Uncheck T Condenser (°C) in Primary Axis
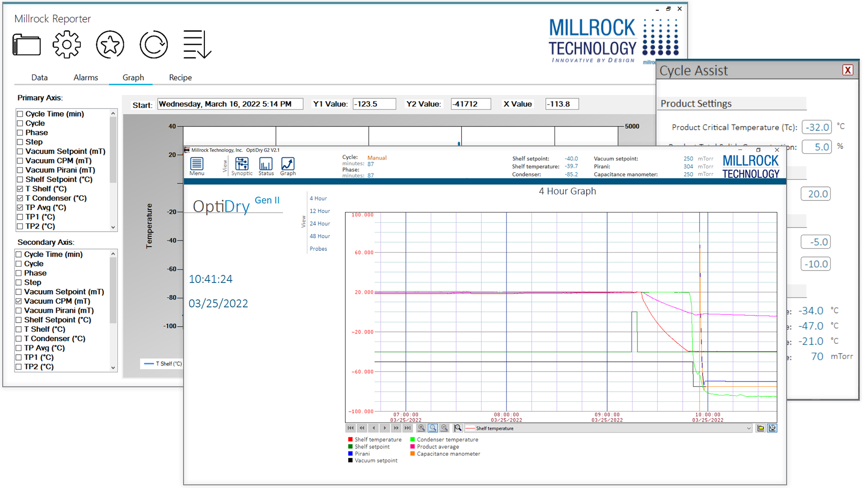Image resolution: width=868 pixels, height=488 pixels. [20, 198]
